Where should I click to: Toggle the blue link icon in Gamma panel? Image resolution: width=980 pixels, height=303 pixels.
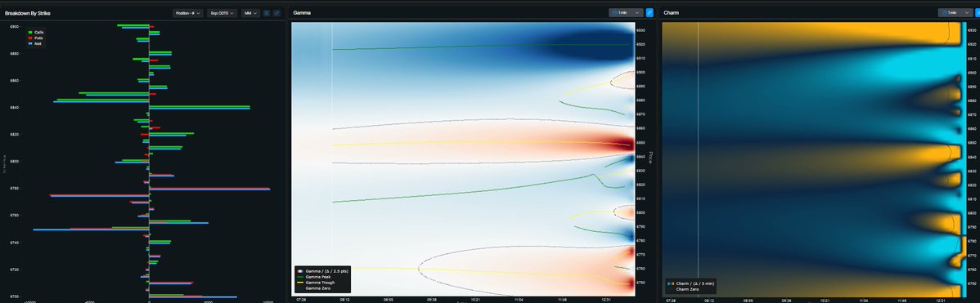[x=650, y=12]
